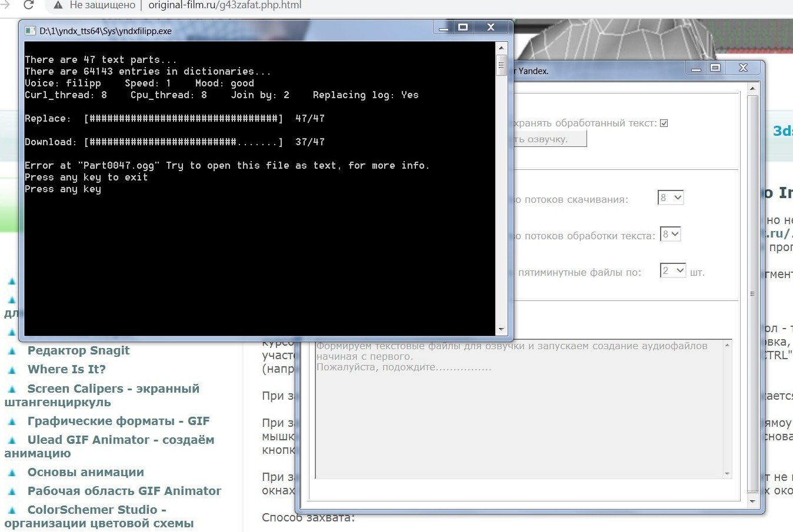Screen dimensions: 793x532
Task: Open the Редактор Snagit link
Action: tap(78, 350)
